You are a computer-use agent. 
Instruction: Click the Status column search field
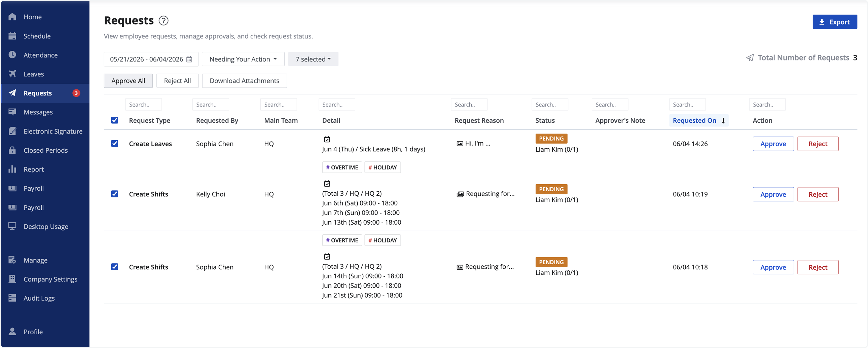pos(550,105)
